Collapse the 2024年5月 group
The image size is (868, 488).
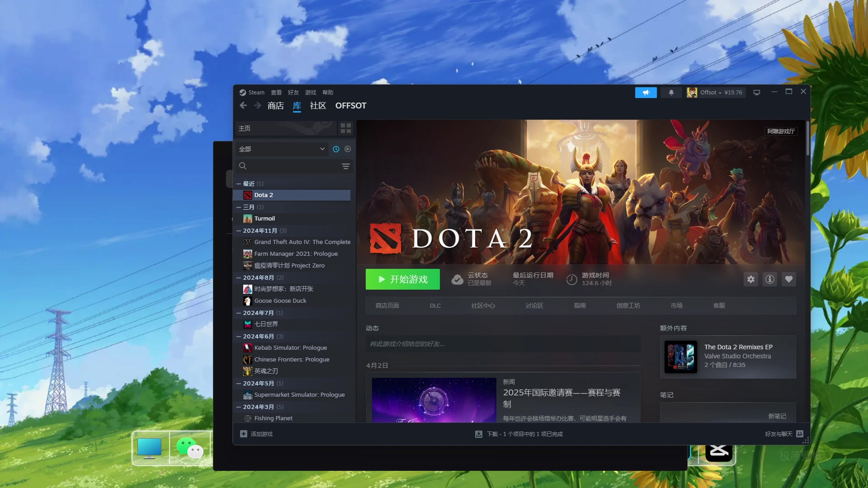tap(239, 384)
